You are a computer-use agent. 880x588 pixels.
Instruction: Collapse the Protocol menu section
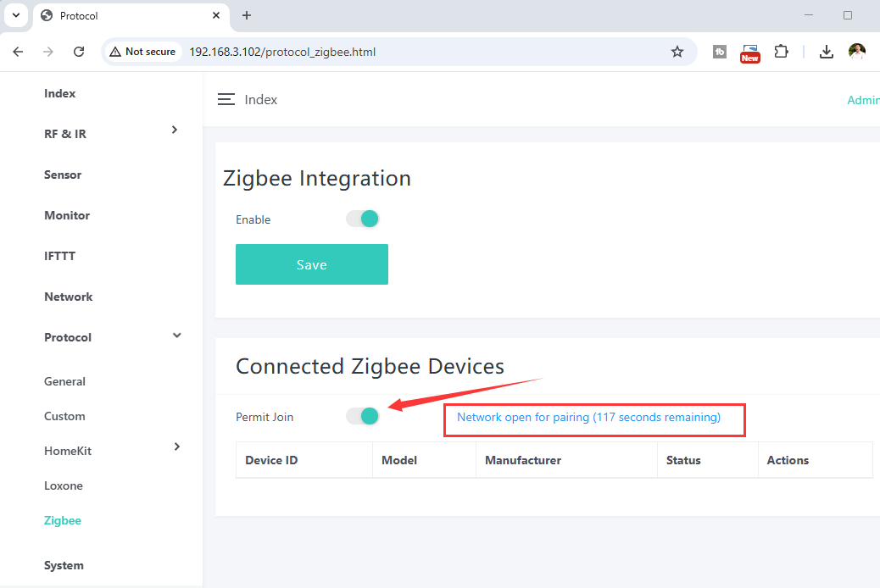click(176, 336)
